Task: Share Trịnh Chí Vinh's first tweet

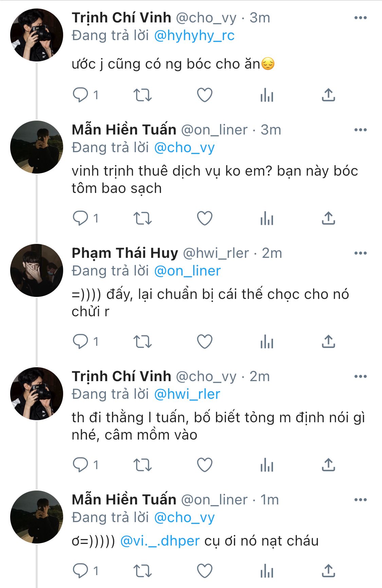Action: 328,95
